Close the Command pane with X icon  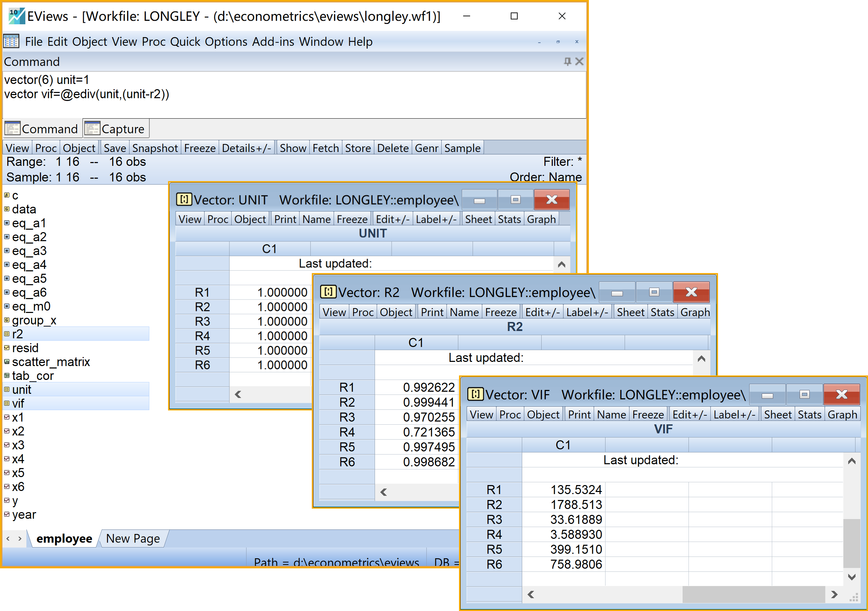tap(579, 61)
